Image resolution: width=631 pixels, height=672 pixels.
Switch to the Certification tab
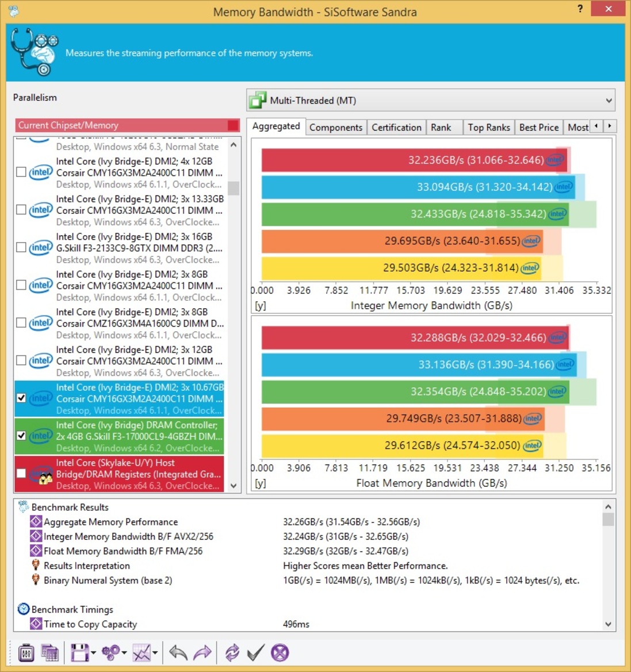click(x=396, y=127)
